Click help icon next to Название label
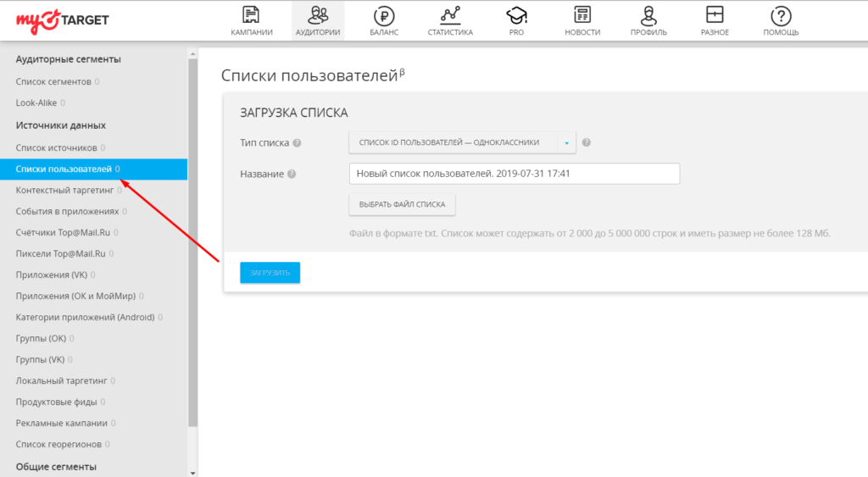Image resolution: width=868 pixels, height=477 pixels. pyautogui.click(x=292, y=175)
